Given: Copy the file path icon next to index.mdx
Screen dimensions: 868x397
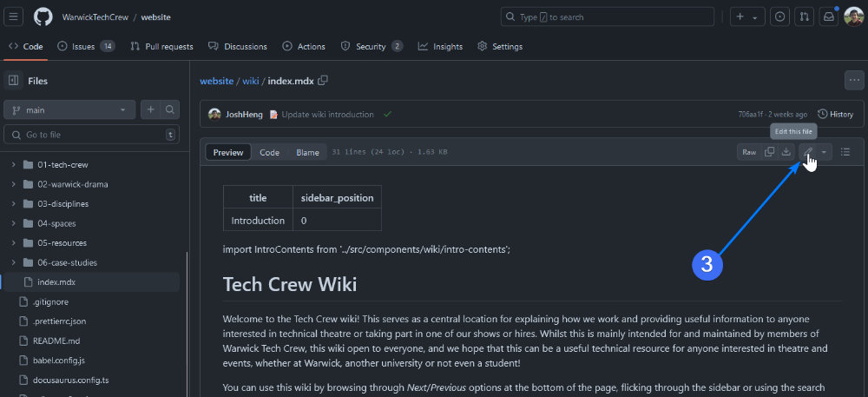Looking at the screenshot, I should click(323, 81).
